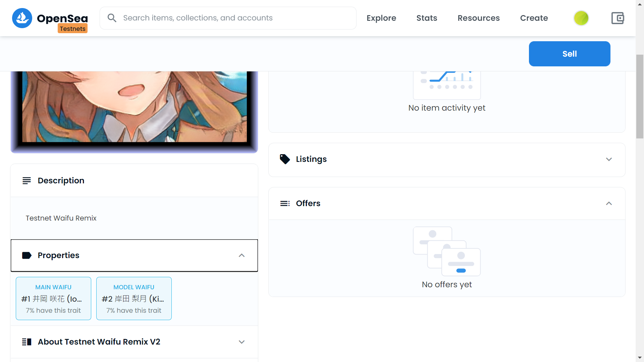Click 'No item activity yet' text

coord(447,108)
